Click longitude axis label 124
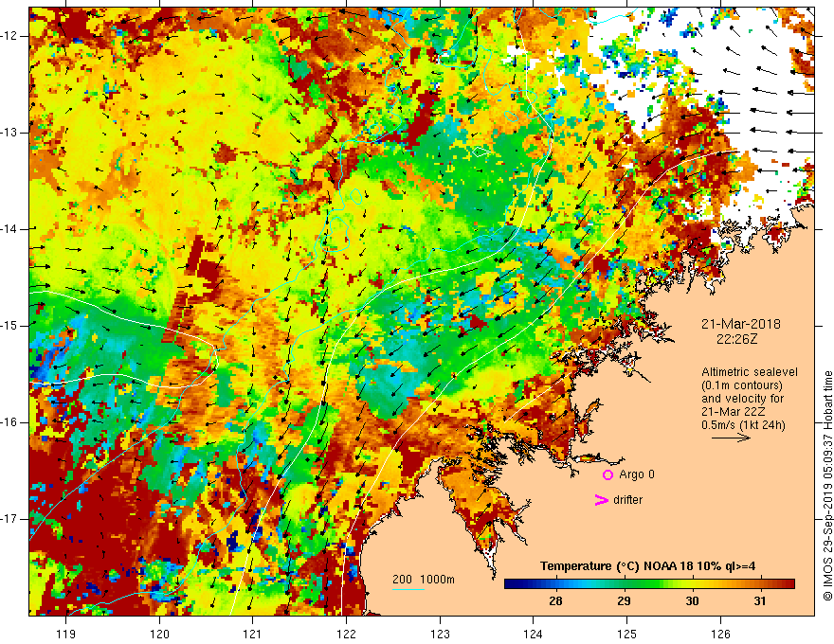This screenshot has width=834, height=644. coord(533,634)
